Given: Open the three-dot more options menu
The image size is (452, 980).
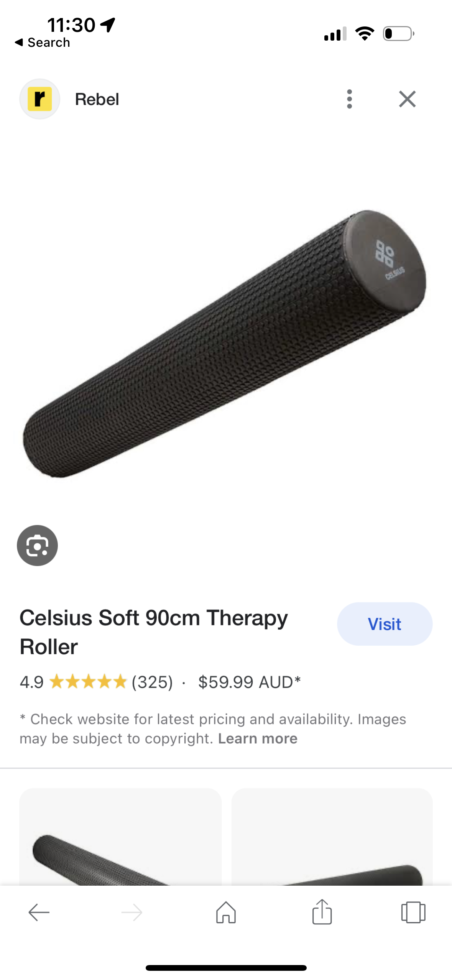Looking at the screenshot, I should point(349,99).
